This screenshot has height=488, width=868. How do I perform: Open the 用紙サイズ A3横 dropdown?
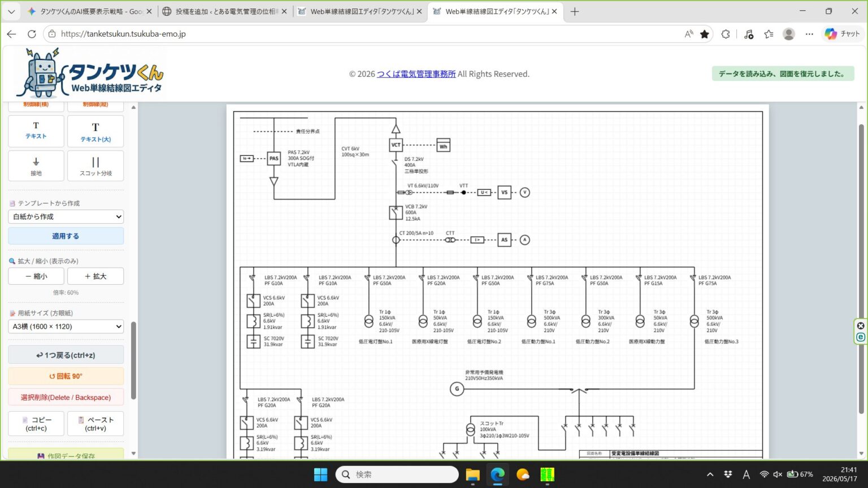pos(66,326)
